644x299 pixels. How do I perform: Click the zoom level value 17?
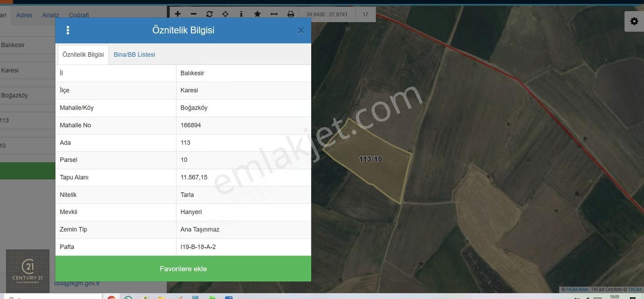(x=365, y=15)
